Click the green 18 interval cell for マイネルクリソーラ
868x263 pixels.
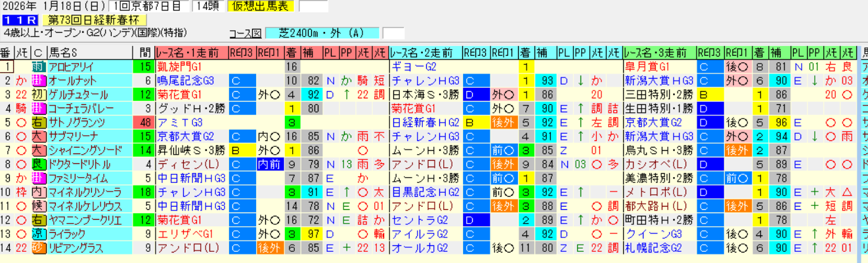click(x=143, y=192)
